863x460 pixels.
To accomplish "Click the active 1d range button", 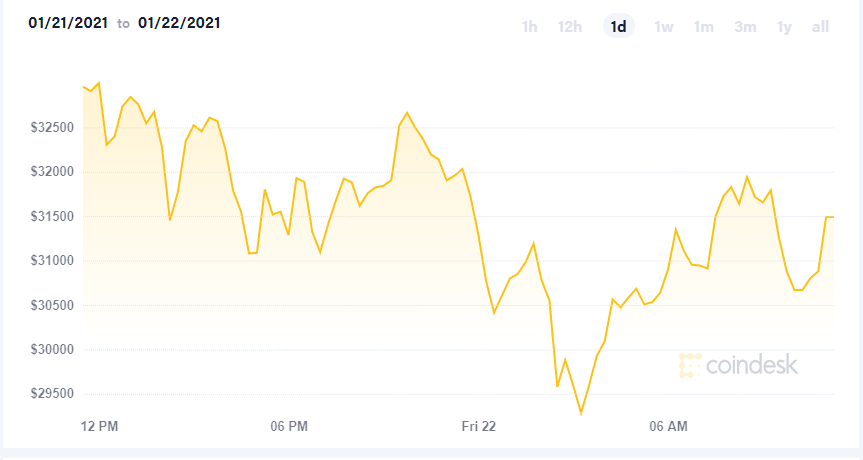I will tap(619, 26).
